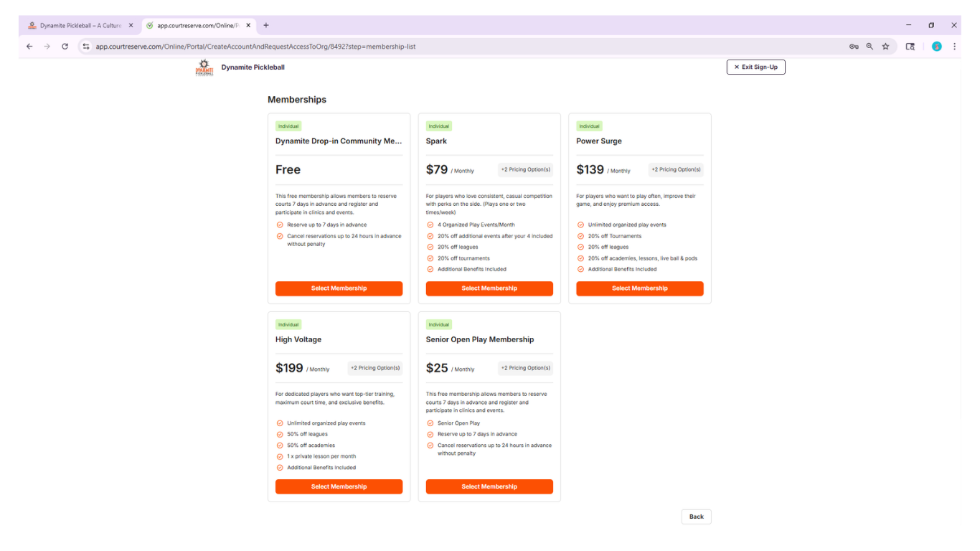
Task: Expand Spark's +2 Pricing Options
Action: pos(525,170)
